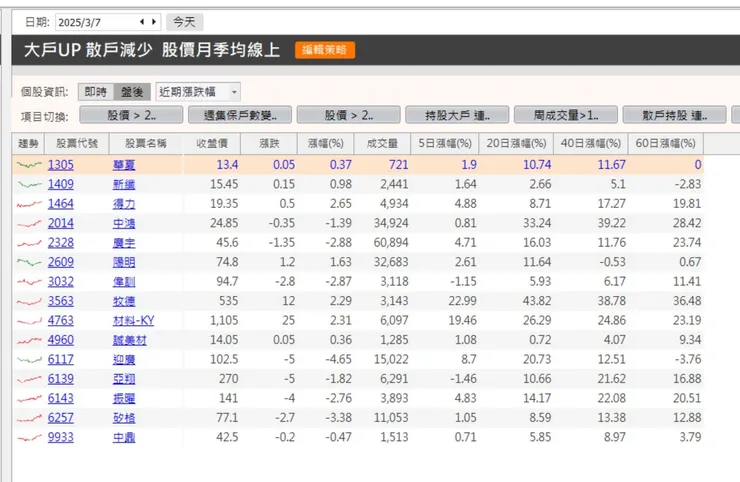This screenshot has height=482, width=740.
Task: Click closing price cell 1,105
Action: pyautogui.click(x=224, y=321)
